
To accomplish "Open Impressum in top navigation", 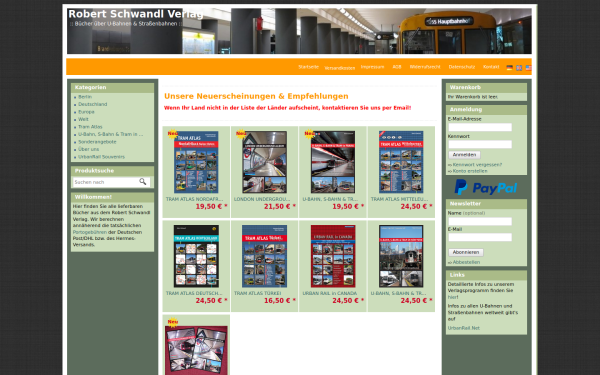I will (372, 67).
